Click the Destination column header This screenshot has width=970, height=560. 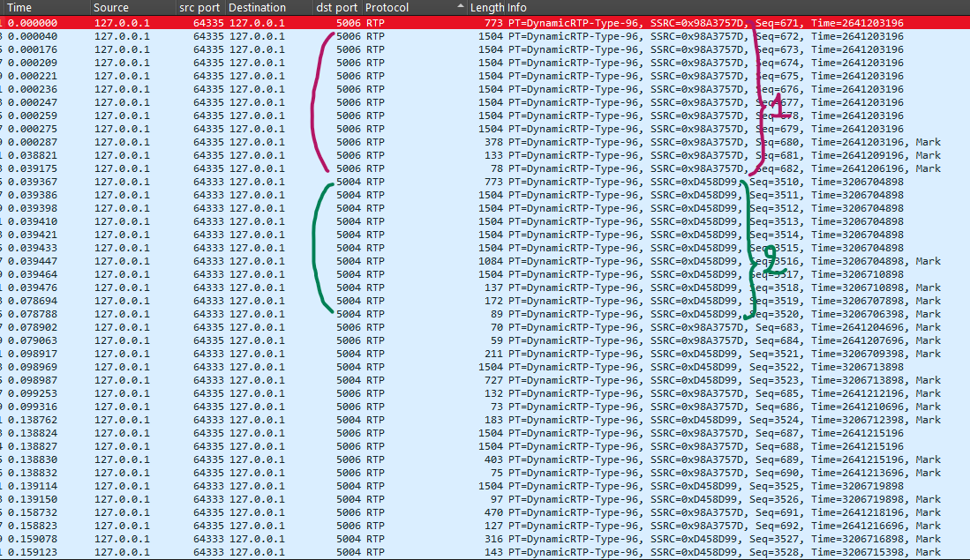tap(257, 7)
